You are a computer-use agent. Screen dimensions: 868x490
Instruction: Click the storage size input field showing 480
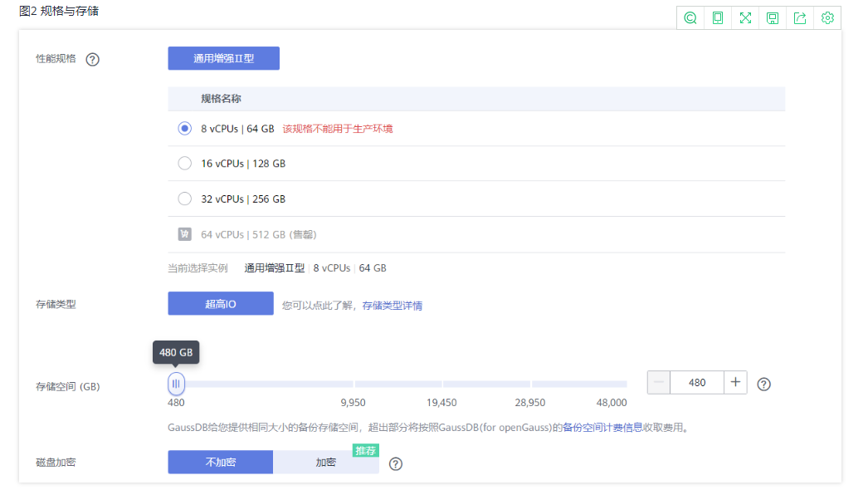(x=697, y=383)
